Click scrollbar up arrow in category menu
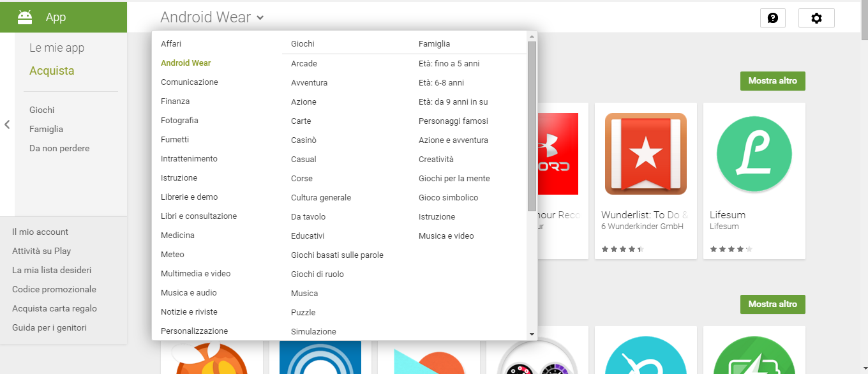The width and height of the screenshot is (868, 374). click(x=532, y=36)
